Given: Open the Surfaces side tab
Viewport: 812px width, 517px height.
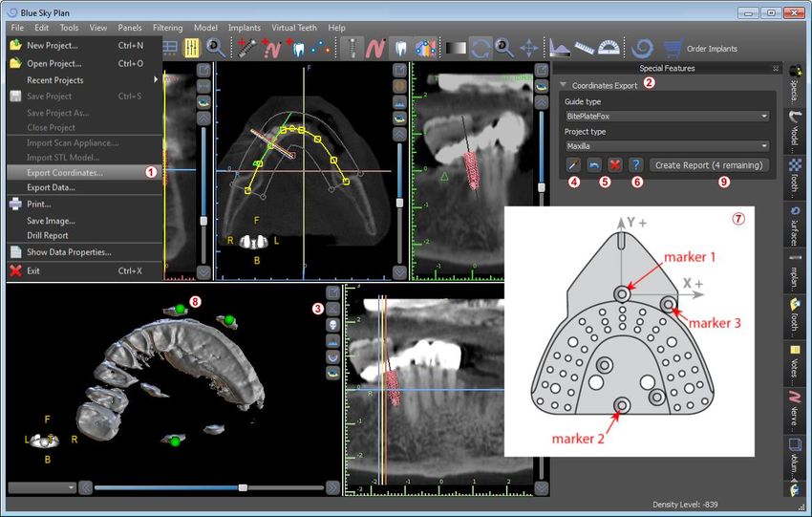Looking at the screenshot, I should pos(795,226).
